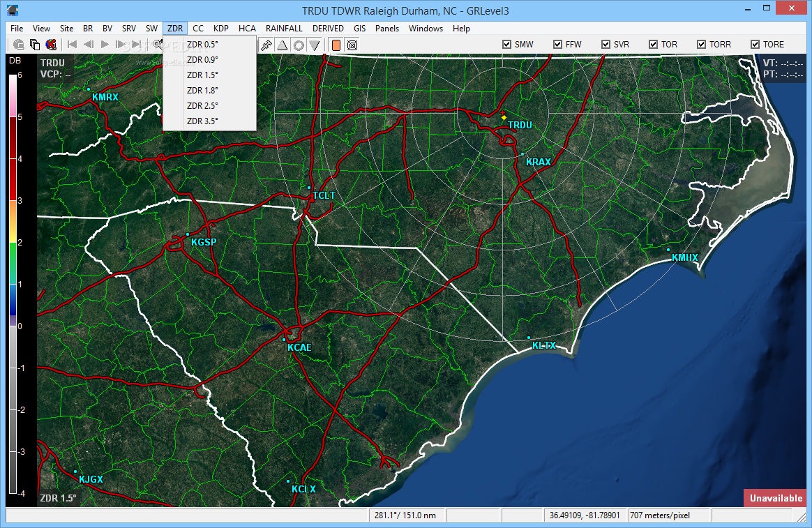
Task: Open the SRV product menu
Action: click(x=129, y=29)
